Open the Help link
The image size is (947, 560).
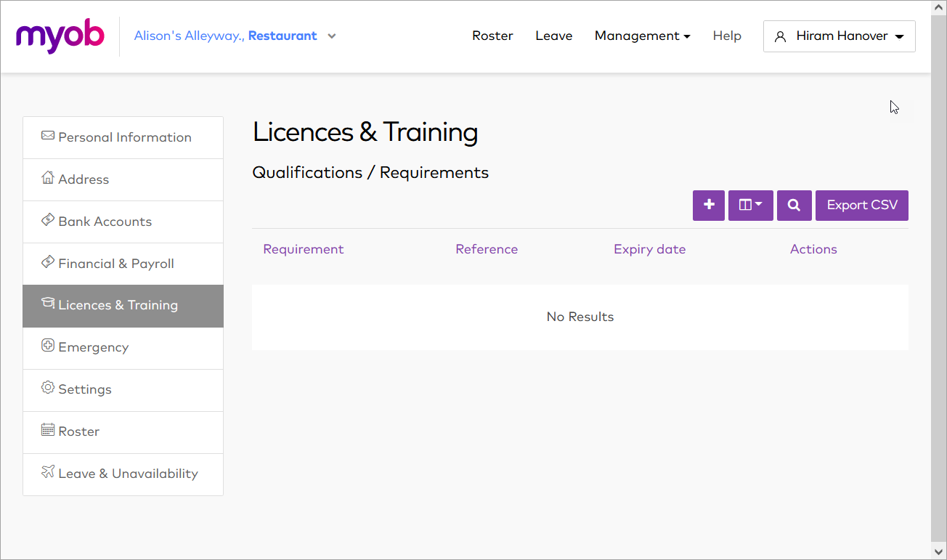pos(726,36)
